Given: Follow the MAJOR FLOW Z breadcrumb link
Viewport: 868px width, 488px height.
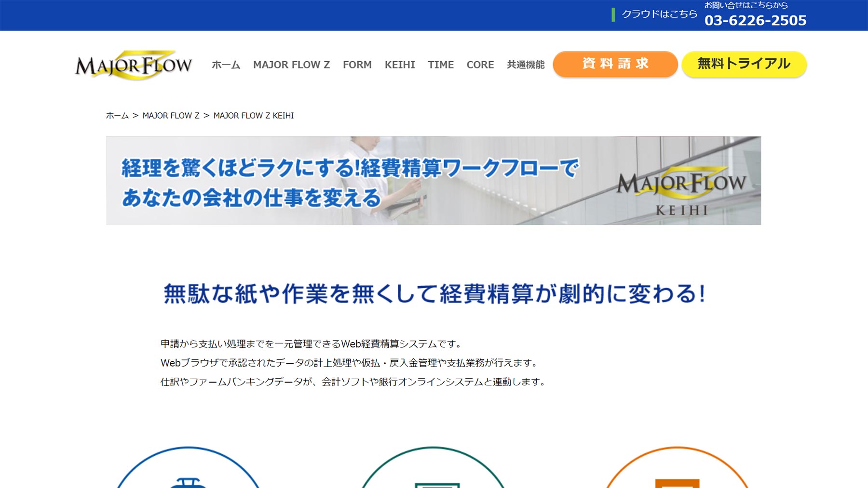Looking at the screenshot, I should click(x=171, y=116).
